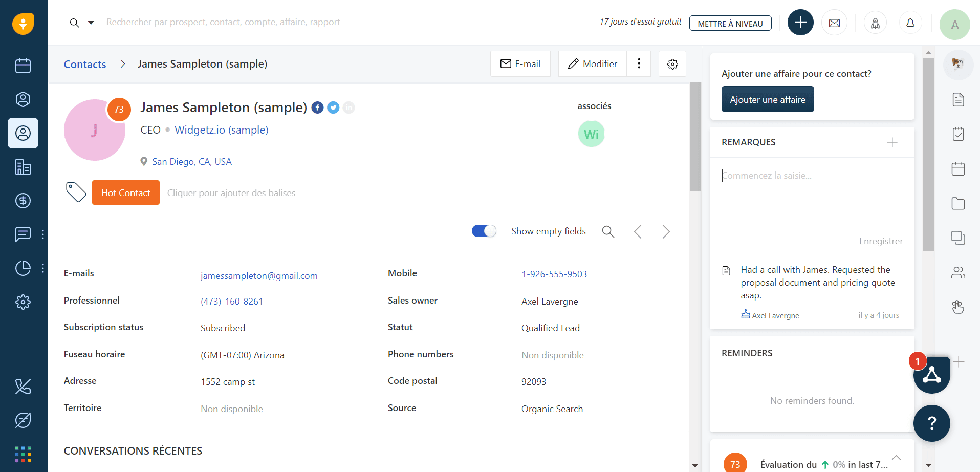This screenshot has height=472, width=980.
Task: Add a new remark with plus icon
Action: click(892, 142)
